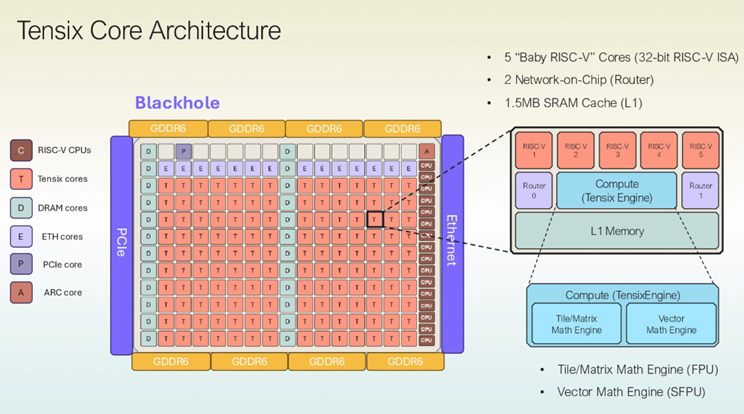Image resolution: width=744 pixels, height=414 pixels.
Task: Click the Blackhole heading
Action: 177,103
